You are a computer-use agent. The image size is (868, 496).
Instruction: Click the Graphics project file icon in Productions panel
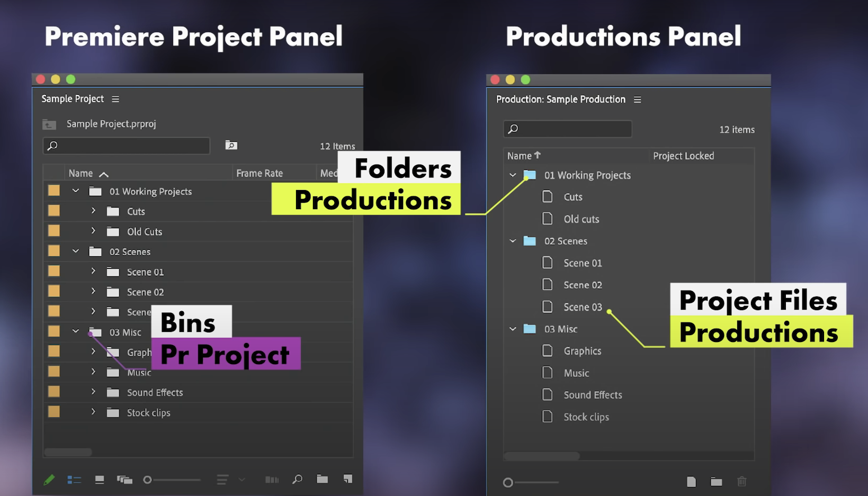[548, 351]
